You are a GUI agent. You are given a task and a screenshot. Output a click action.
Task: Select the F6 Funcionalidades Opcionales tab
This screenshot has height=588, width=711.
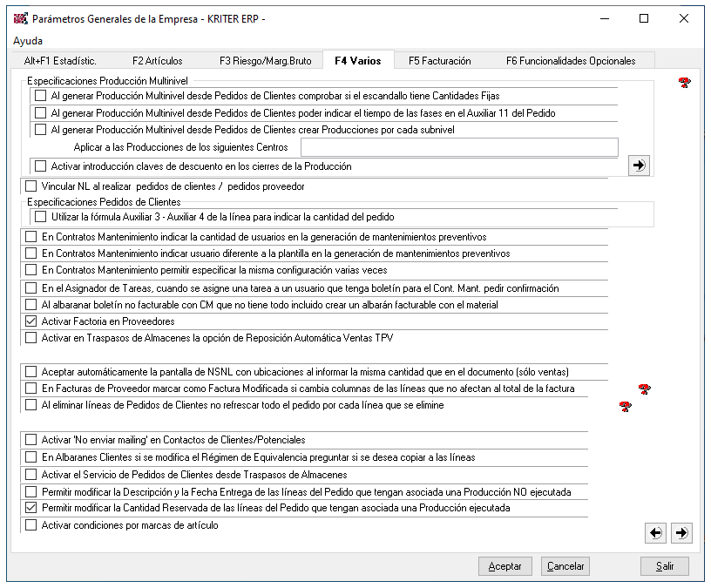point(570,61)
